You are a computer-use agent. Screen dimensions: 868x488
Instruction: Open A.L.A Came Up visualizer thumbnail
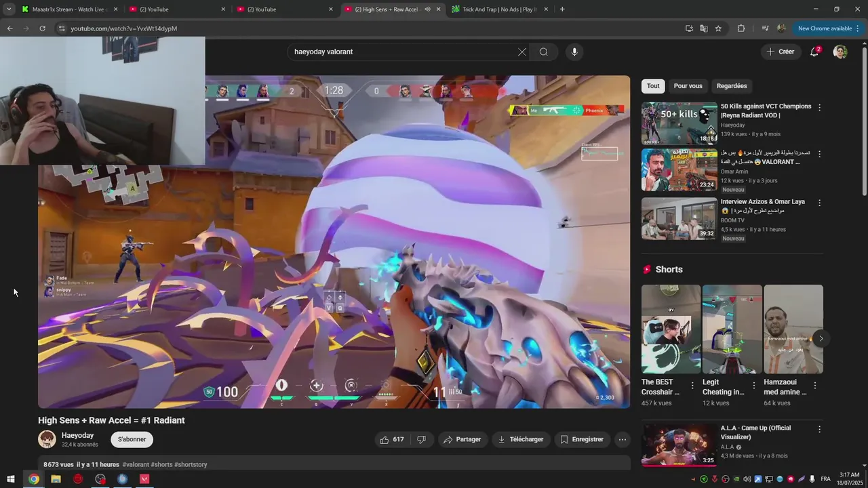(x=679, y=445)
